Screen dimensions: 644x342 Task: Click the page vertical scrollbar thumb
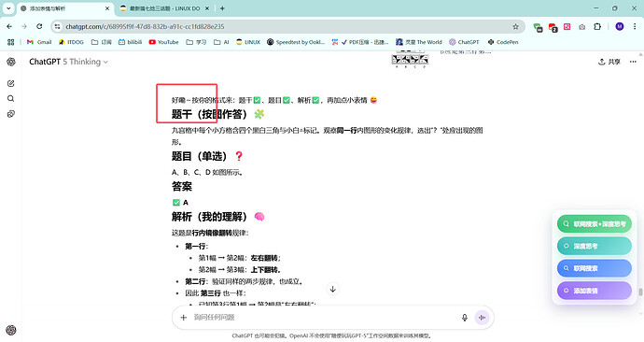(640, 292)
